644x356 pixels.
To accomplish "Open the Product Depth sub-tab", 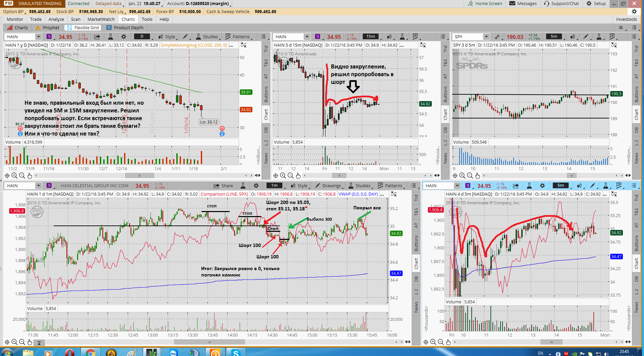I will click(x=125, y=28).
